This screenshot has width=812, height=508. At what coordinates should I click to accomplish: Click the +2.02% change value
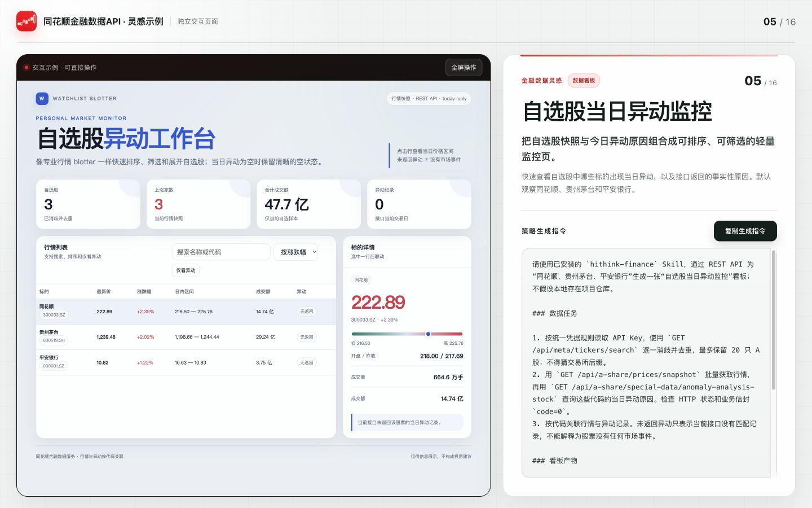click(145, 337)
